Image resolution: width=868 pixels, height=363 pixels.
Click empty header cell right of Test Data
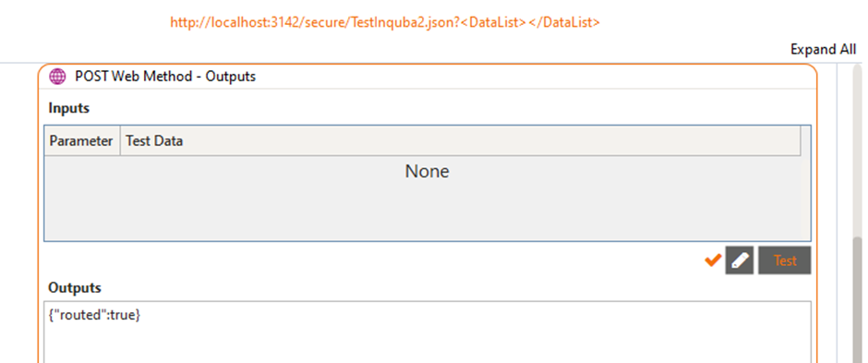805,140
